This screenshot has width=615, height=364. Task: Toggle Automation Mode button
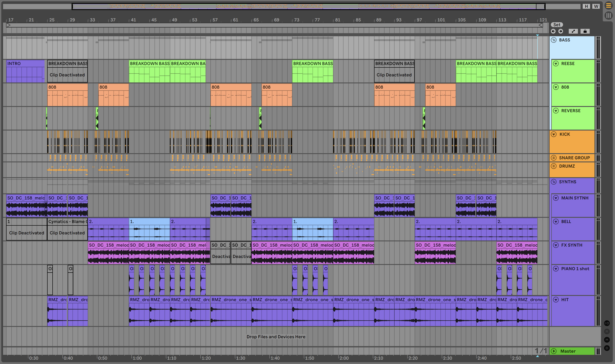[x=573, y=31]
